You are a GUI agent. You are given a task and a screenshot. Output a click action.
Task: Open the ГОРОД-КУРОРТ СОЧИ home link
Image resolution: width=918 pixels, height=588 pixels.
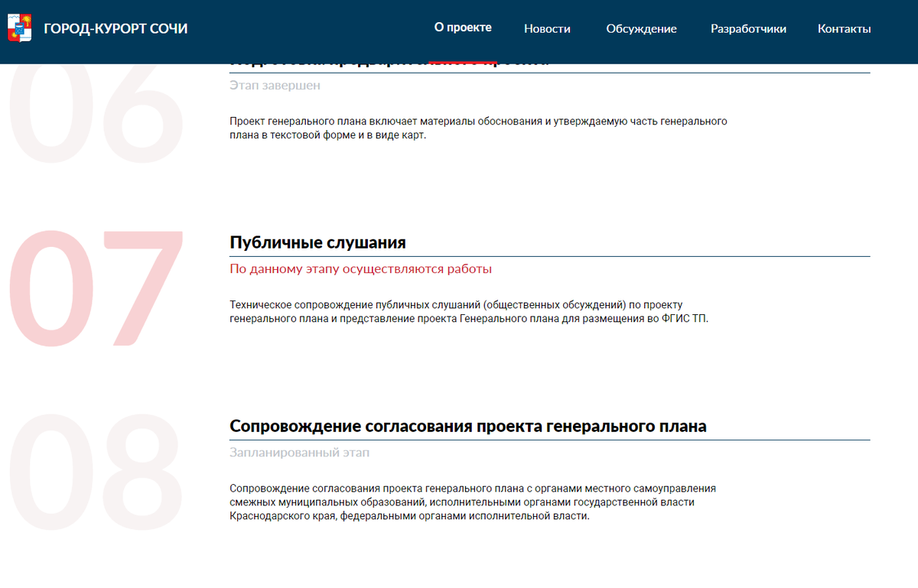tap(116, 29)
